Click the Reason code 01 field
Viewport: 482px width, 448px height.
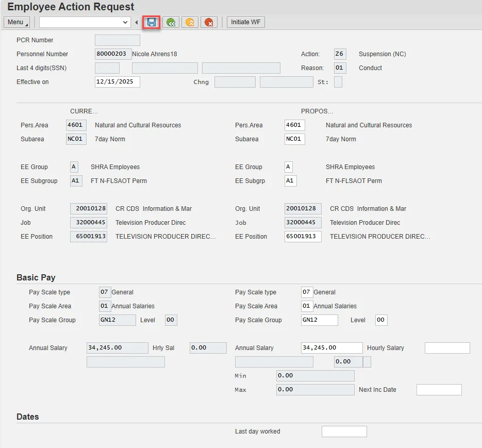tap(340, 68)
